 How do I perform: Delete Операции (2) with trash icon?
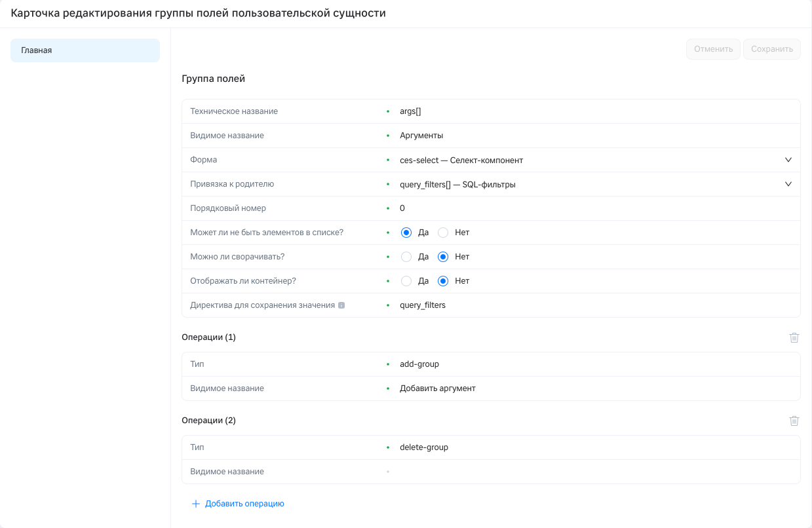794,421
